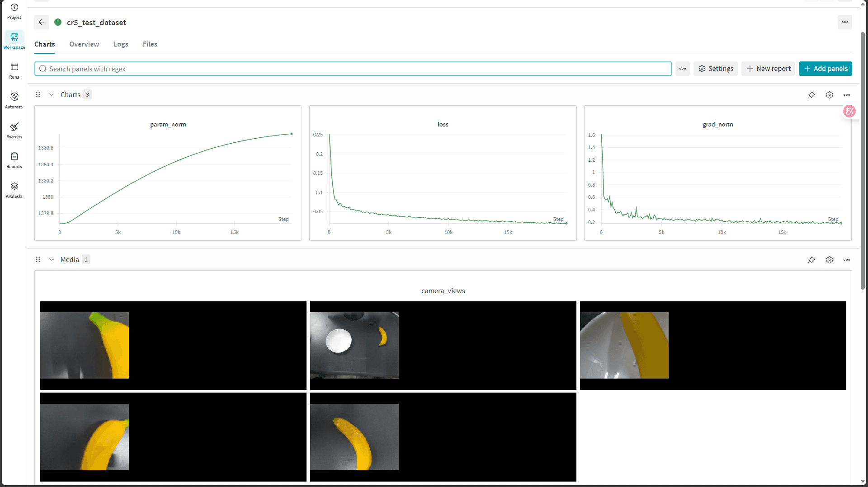Click the New report button
The image size is (868, 487).
tap(768, 69)
